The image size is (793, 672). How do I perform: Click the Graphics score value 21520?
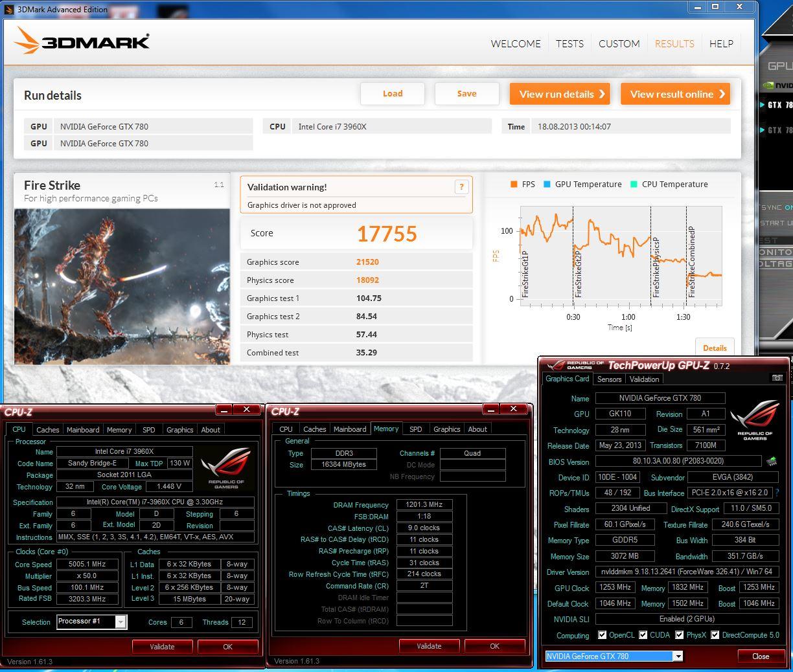point(367,262)
